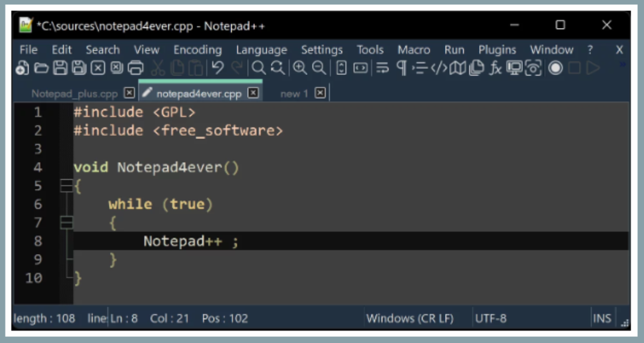The width and height of the screenshot is (644, 343).
Task: Collapse the fold marker at line 5
Action: [66, 186]
